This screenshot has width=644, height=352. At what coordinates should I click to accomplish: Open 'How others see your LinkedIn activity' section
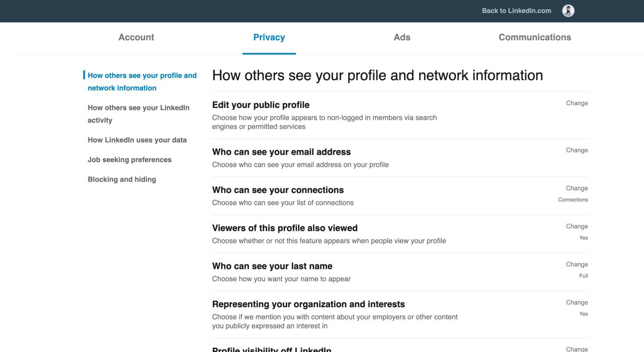pos(138,114)
